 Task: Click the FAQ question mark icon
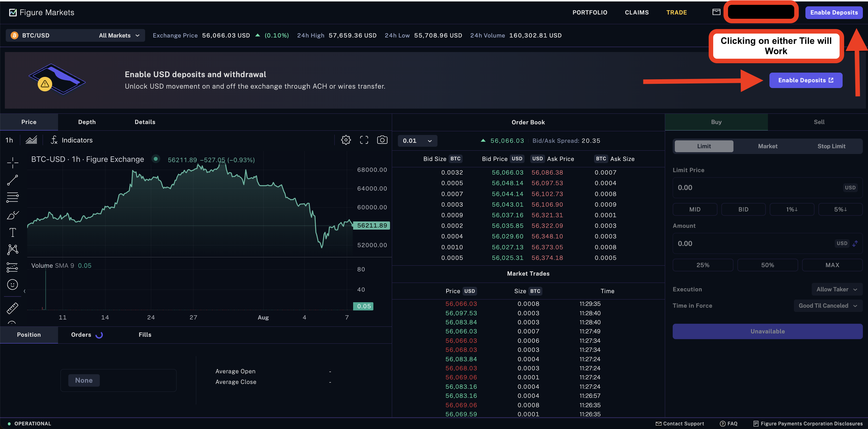[723, 424]
